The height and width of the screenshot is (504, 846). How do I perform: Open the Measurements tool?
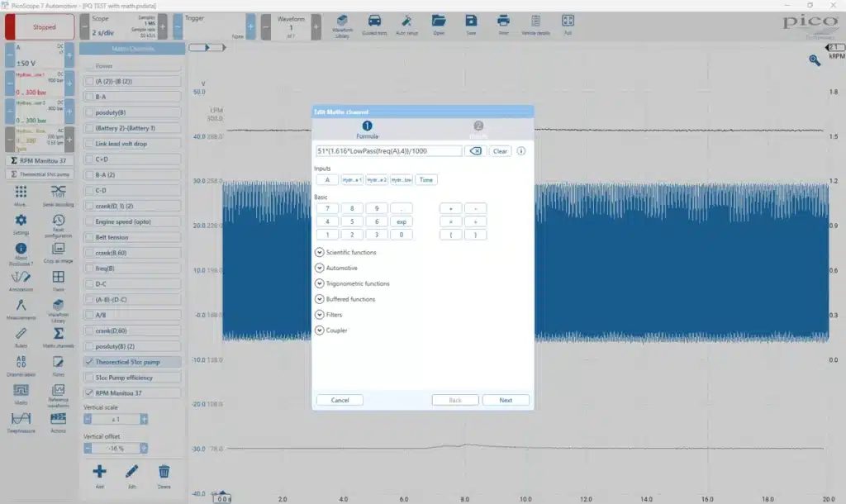click(21, 309)
